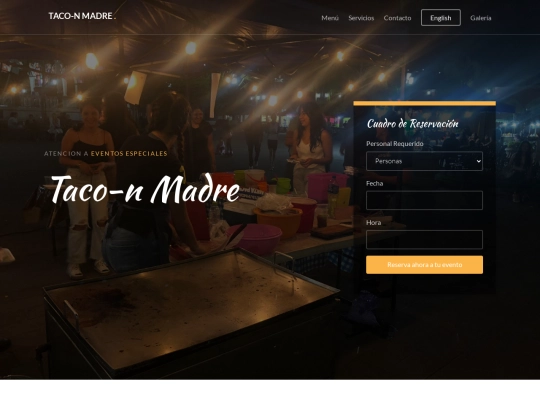The height and width of the screenshot is (405, 540).
Task: Expand the Personas dropdown
Action: coord(424,161)
